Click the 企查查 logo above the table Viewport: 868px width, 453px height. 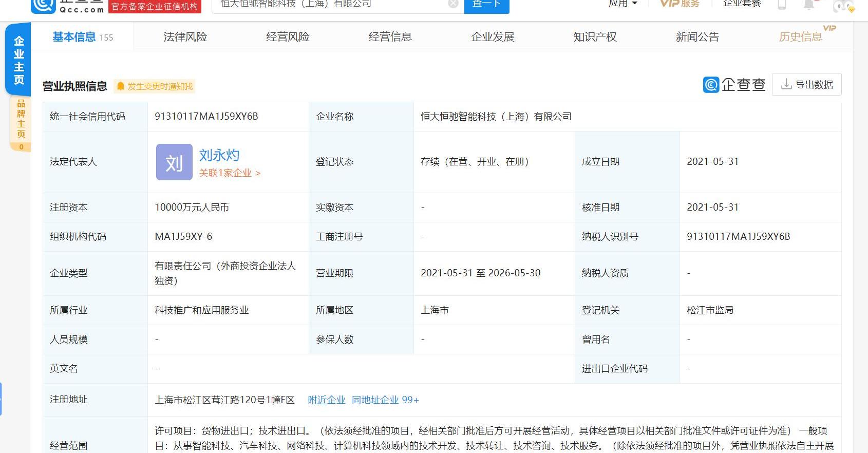point(734,85)
